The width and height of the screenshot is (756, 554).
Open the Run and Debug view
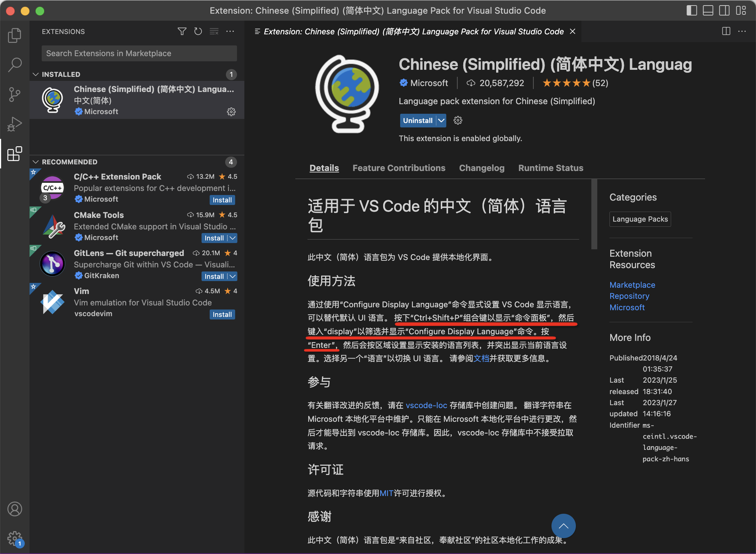(15, 124)
